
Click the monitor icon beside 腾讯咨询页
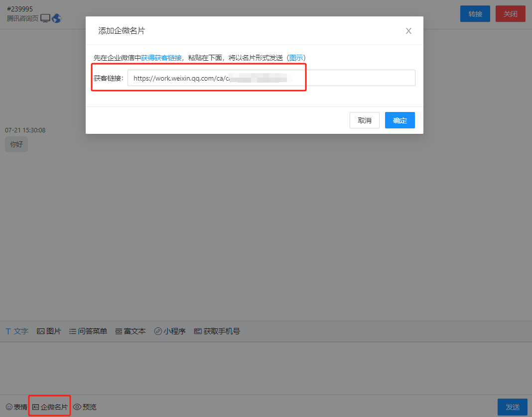[x=45, y=17]
